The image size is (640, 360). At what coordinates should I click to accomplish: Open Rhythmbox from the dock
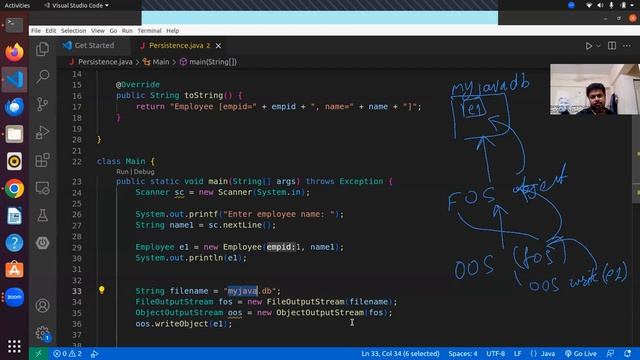tap(14, 161)
